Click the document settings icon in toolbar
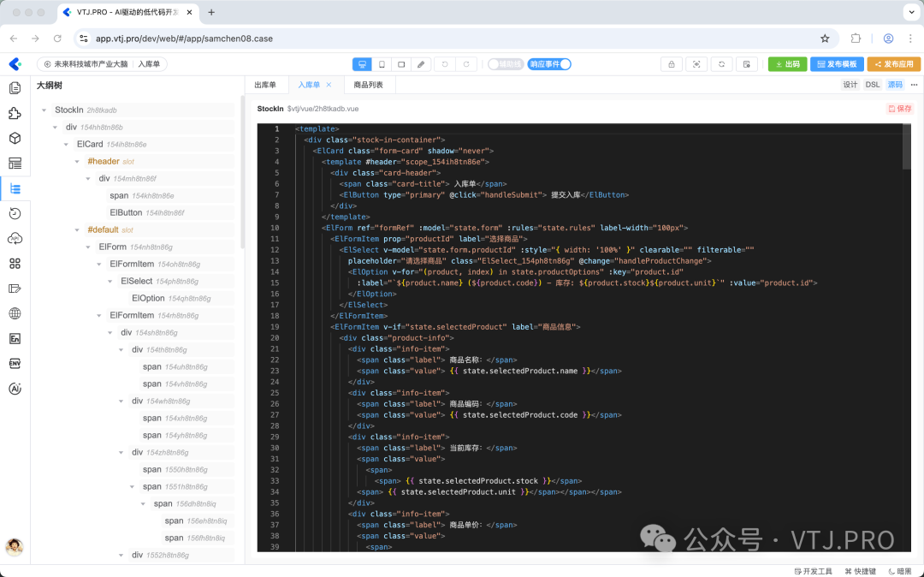Screen dimensions: 924x577 coord(747,64)
